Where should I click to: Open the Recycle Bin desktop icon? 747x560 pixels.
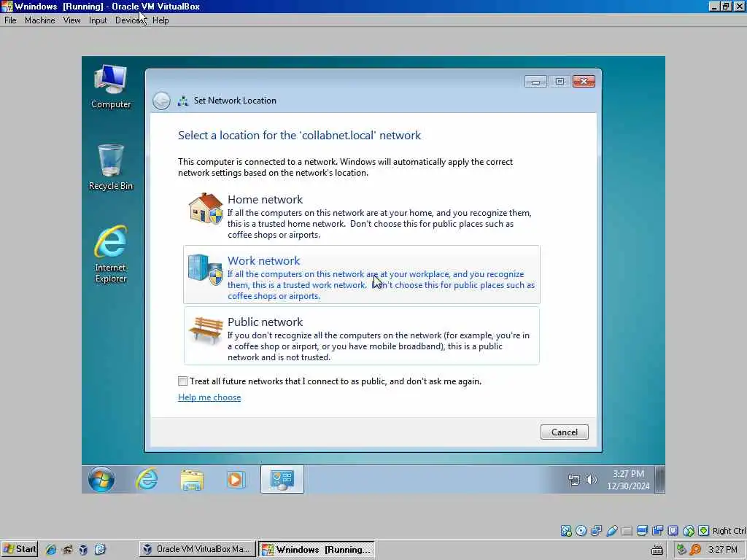tap(111, 167)
